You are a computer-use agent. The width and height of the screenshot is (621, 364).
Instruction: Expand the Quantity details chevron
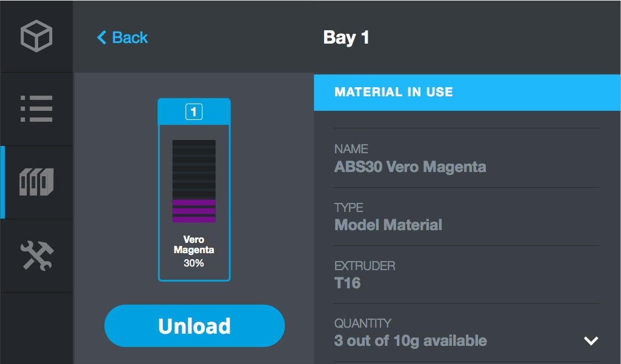pyautogui.click(x=591, y=340)
